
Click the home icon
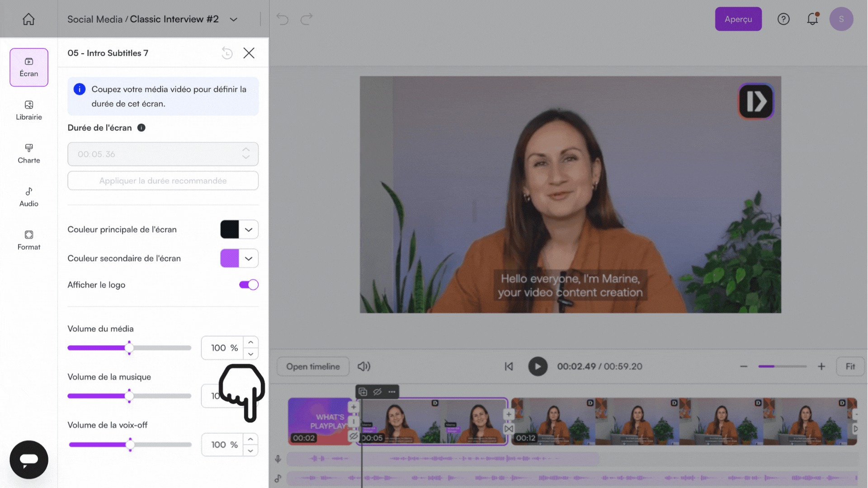[28, 19]
